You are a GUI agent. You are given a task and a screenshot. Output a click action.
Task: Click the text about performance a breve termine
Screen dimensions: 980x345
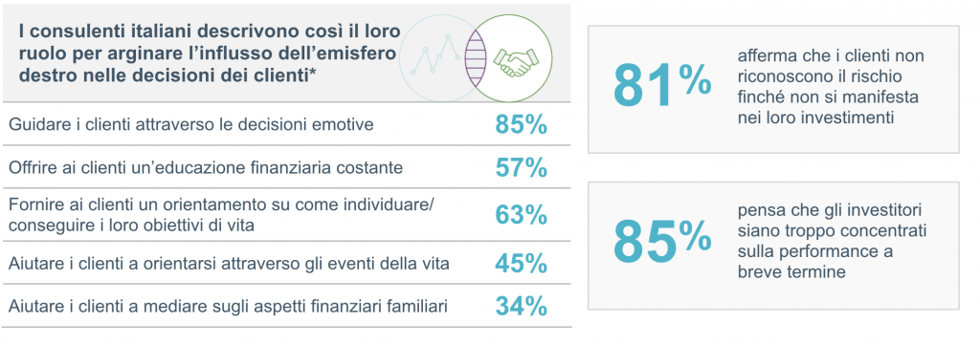coord(832,242)
